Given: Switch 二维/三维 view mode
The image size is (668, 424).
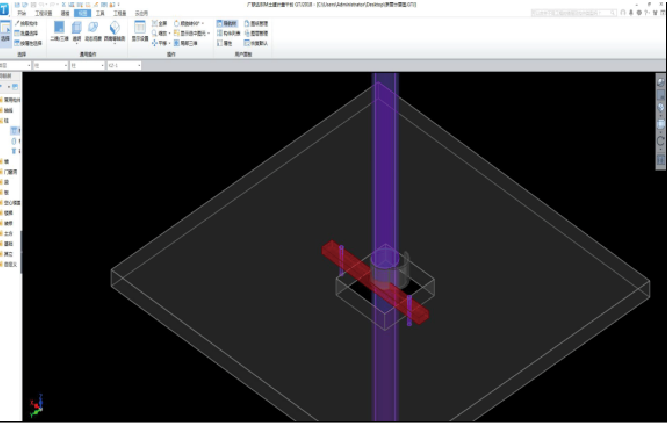Looking at the screenshot, I should (59, 31).
